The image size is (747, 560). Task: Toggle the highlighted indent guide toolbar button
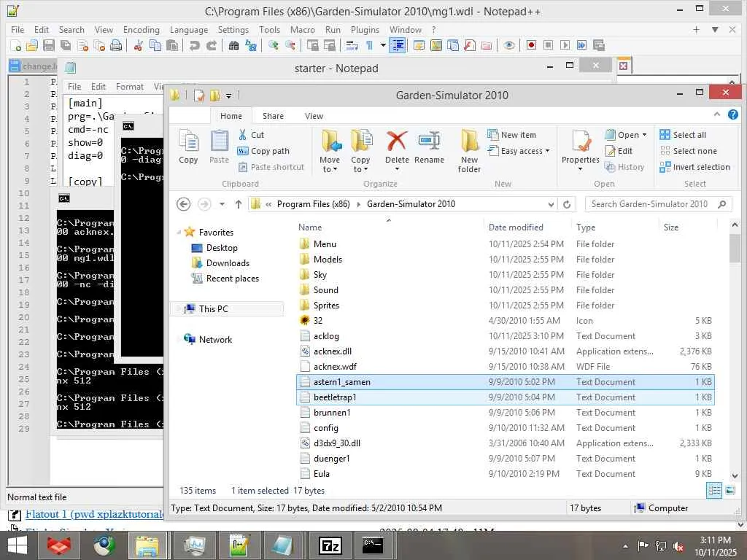click(398, 45)
